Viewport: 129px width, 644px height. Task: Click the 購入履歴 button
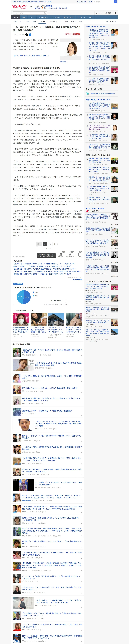(x=108, y=13)
